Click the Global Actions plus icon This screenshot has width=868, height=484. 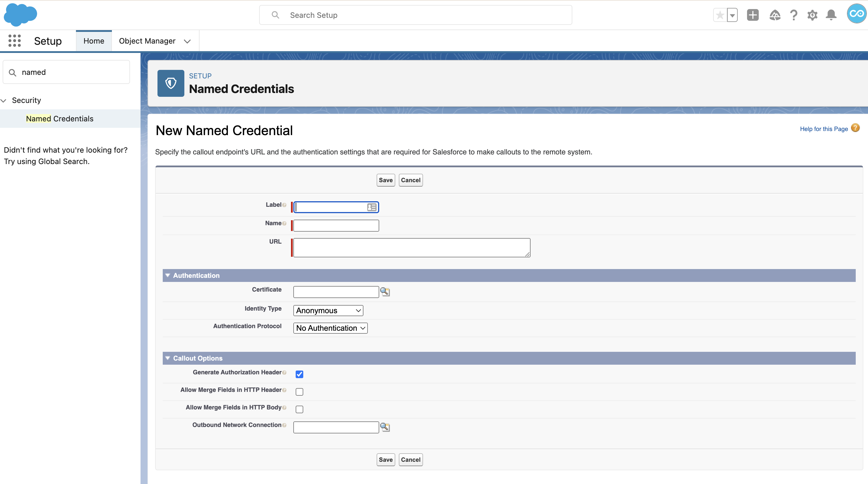[752, 15]
